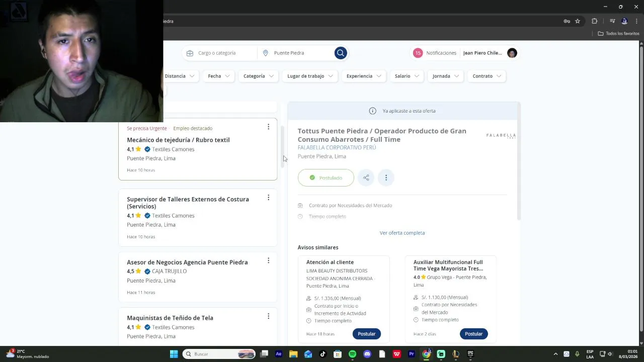The image size is (644, 362).
Task: Open the Salario filter dropdown
Action: pyautogui.click(x=407, y=76)
